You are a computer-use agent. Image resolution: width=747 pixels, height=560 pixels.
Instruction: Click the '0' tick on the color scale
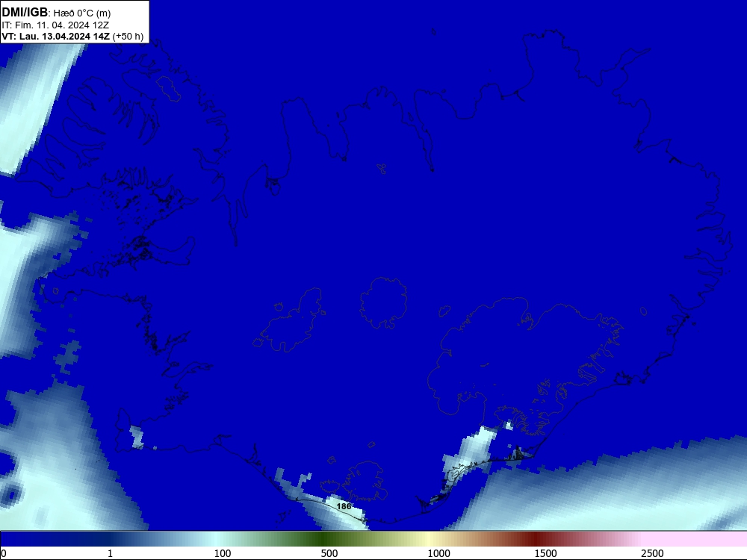coord(4,553)
